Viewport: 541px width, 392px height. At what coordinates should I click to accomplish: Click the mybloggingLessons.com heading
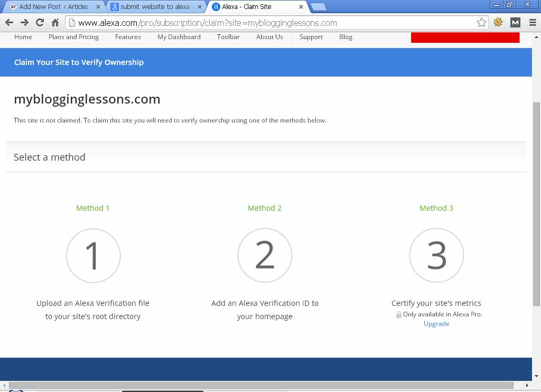(87, 99)
